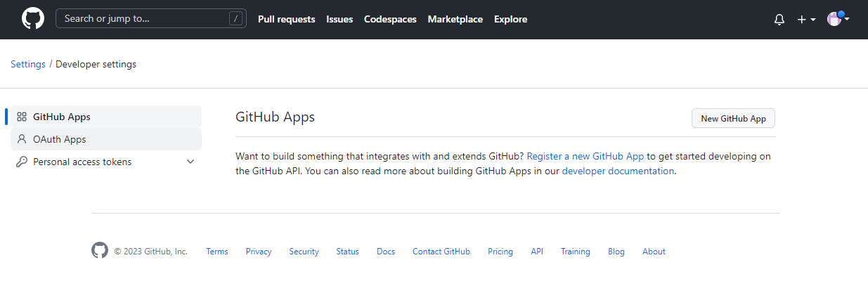Open Training footer link
Viewport: 868px width, 286px height.
pyautogui.click(x=576, y=252)
